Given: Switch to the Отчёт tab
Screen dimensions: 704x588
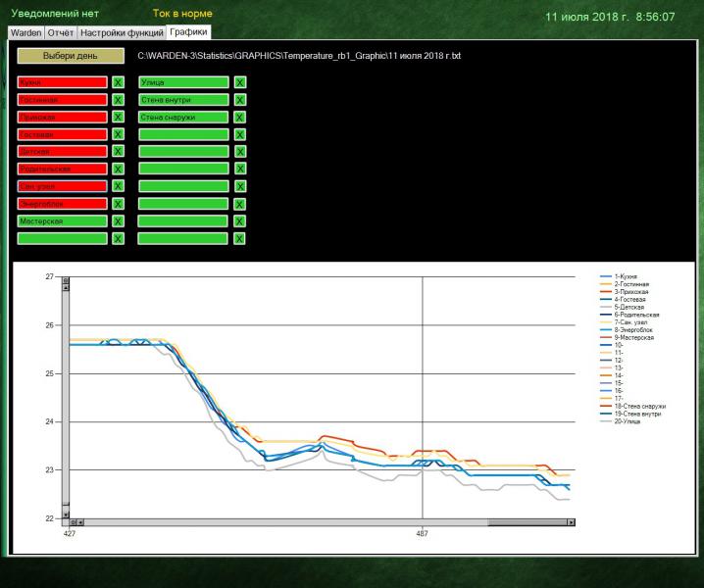Looking at the screenshot, I should coord(61,32).
